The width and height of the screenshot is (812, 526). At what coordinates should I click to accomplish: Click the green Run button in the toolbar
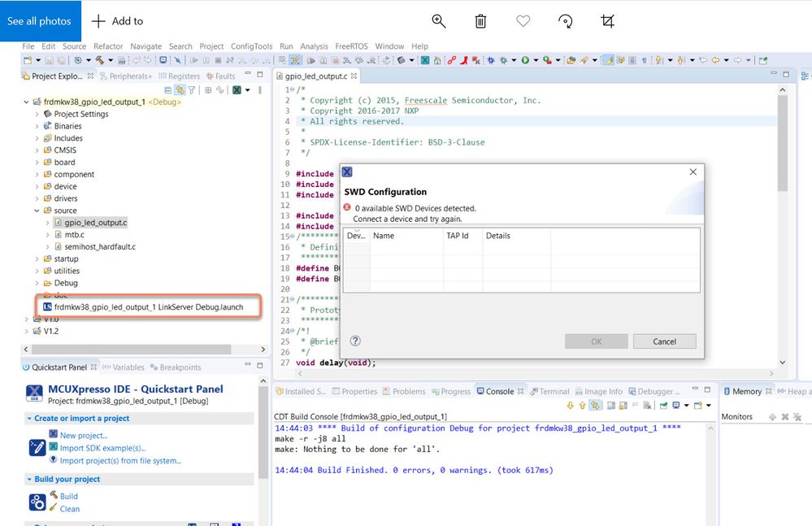525,60
